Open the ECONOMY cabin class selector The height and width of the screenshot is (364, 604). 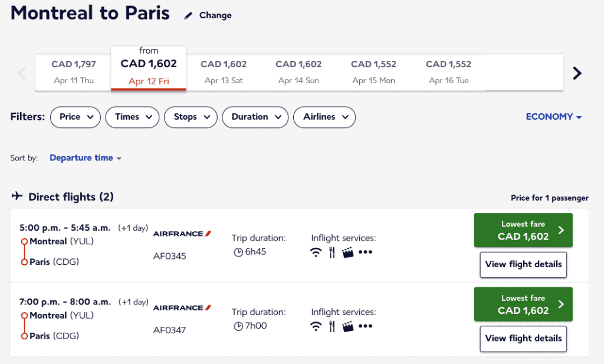click(x=553, y=117)
